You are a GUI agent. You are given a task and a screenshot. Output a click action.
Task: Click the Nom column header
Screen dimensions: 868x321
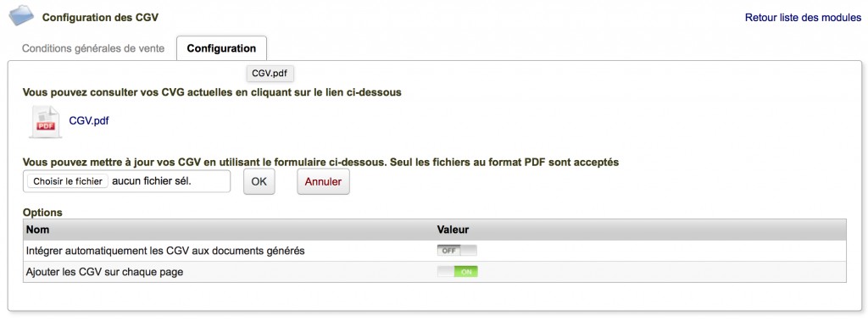[37, 230]
